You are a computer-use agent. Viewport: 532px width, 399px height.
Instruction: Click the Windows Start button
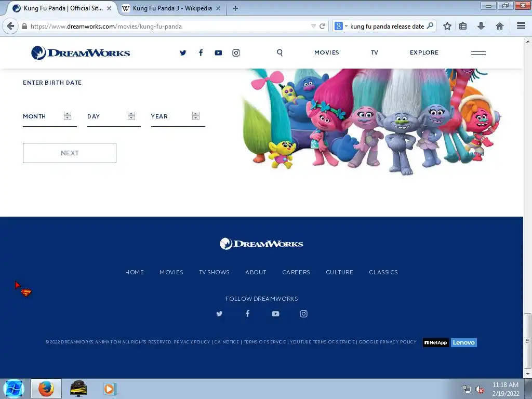tap(14, 389)
